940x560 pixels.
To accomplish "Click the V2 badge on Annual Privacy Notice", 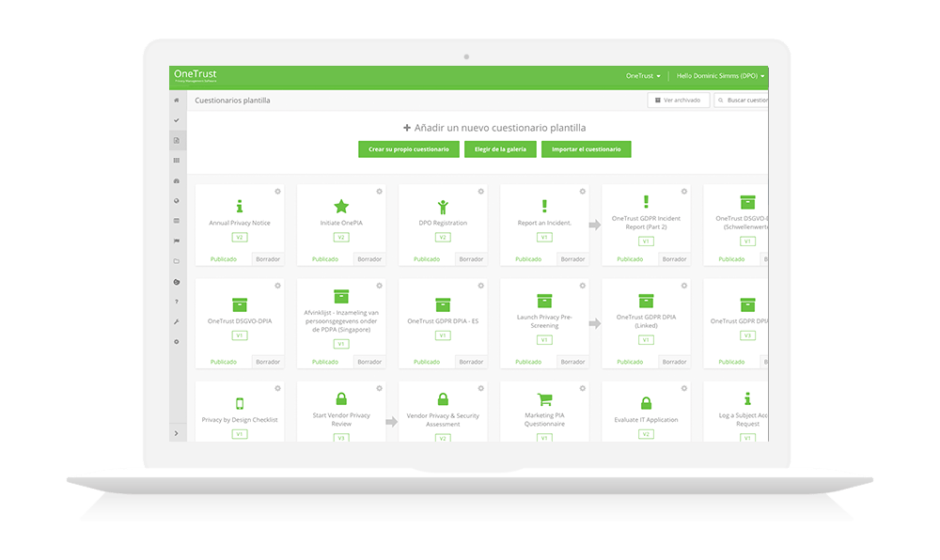I will coord(240,238).
